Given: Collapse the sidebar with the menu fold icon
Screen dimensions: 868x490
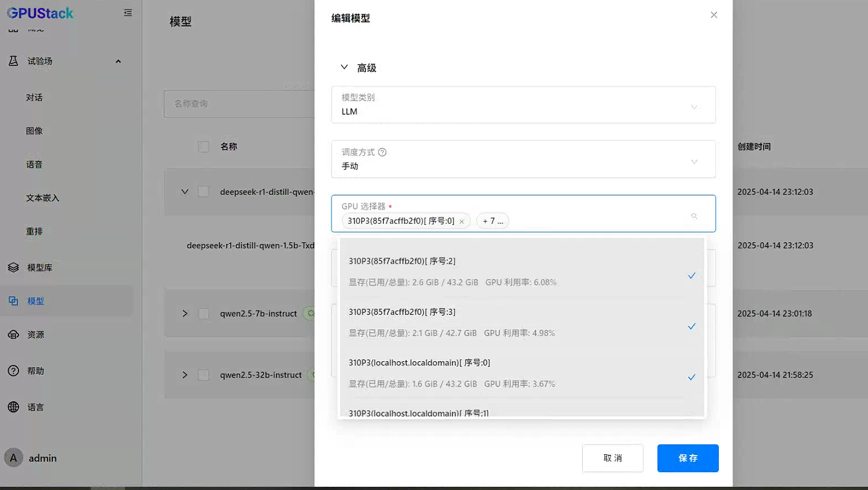Looking at the screenshot, I should pyautogui.click(x=128, y=12).
